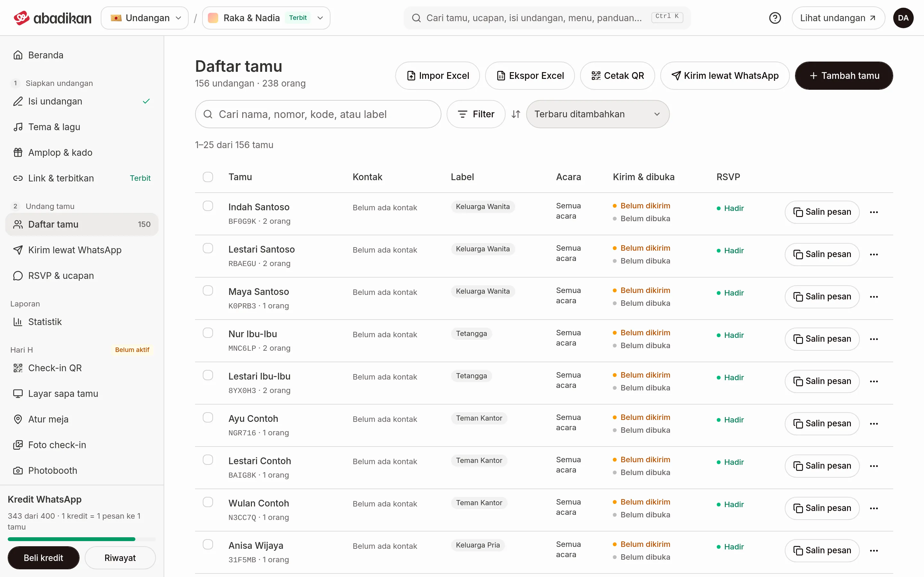Click the Tambah tamu button
This screenshot has height=577, width=924.
[844, 76]
